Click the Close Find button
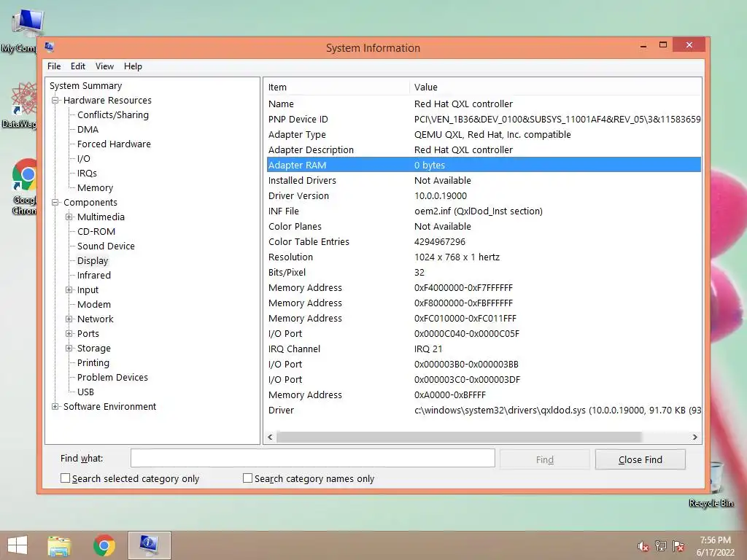747x560 pixels. pyautogui.click(x=640, y=459)
